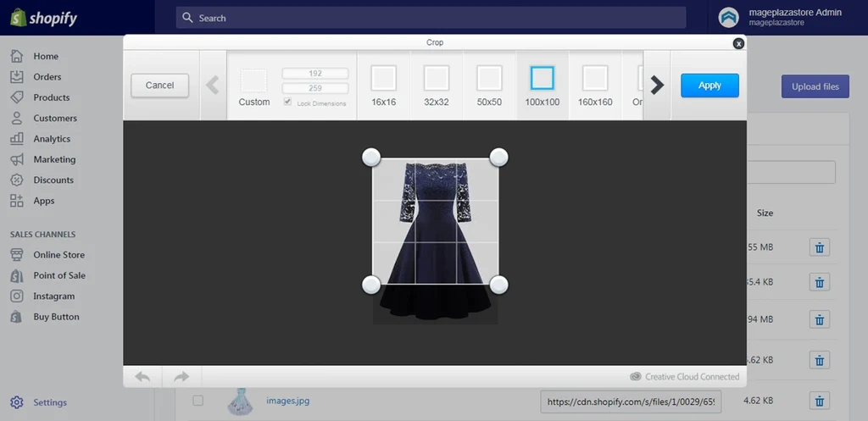This screenshot has width=868, height=421.
Task: Select the 32x32 crop preset
Action: pyautogui.click(x=436, y=85)
